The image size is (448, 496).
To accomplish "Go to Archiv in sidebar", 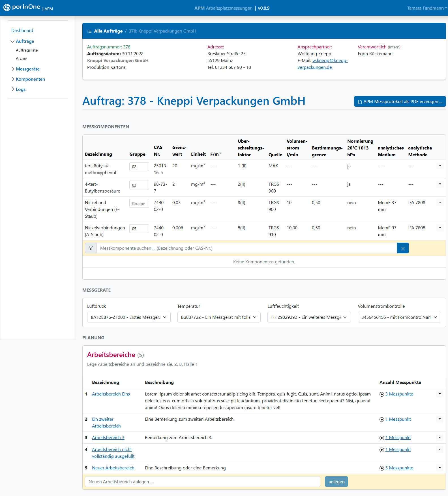I will tap(21, 59).
